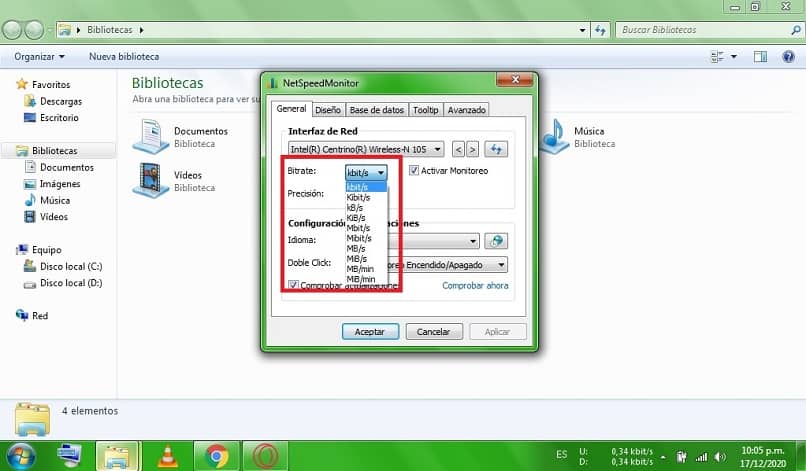Select the General tab
The image size is (806, 471).
pos(291,108)
